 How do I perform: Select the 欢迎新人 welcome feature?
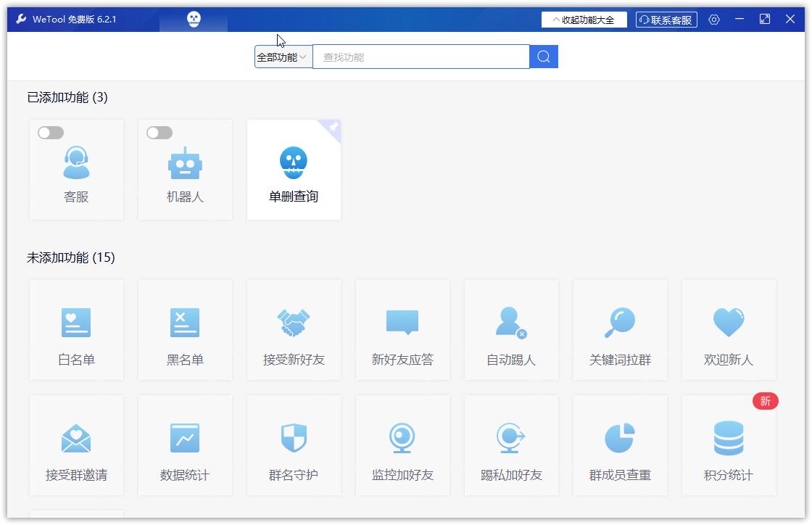(729, 330)
